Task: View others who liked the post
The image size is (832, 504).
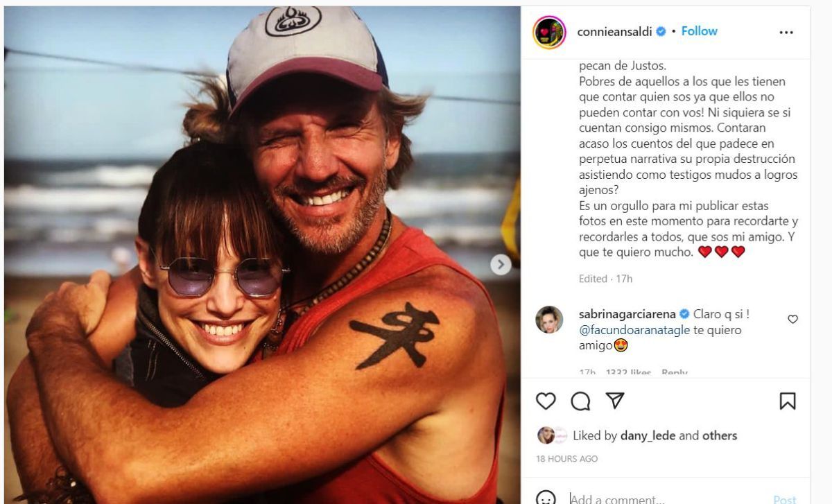Action: pos(720,435)
